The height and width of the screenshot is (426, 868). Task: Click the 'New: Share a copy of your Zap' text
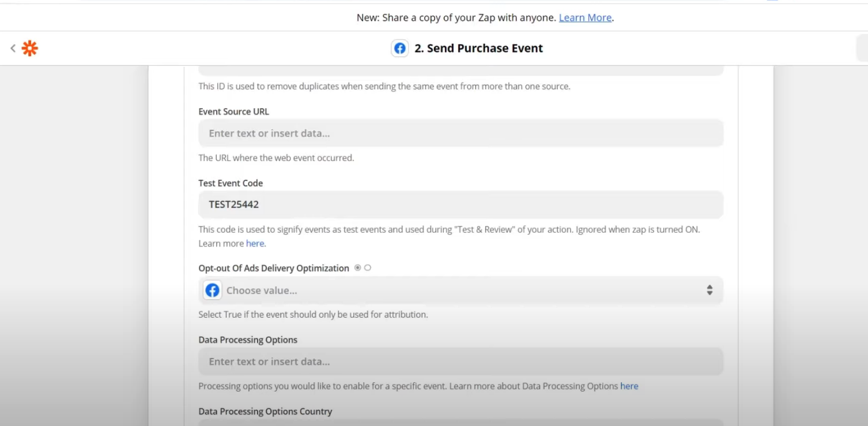pyautogui.click(x=456, y=18)
